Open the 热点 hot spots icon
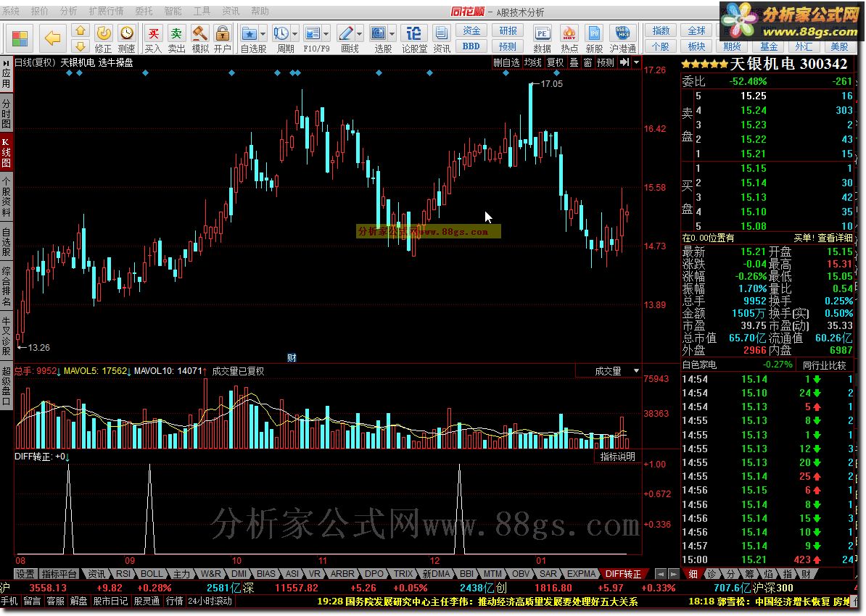866x616 pixels. tap(569, 38)
